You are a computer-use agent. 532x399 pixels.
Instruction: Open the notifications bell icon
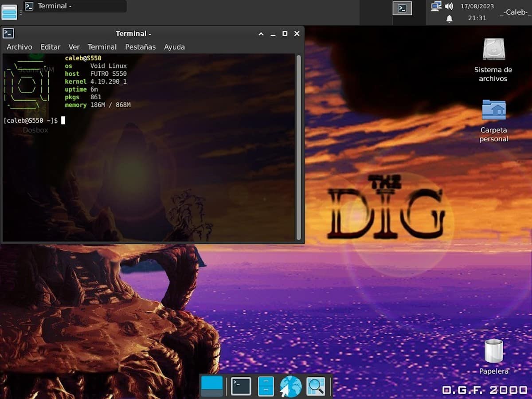pyautogui.click(x=449, y=19)
